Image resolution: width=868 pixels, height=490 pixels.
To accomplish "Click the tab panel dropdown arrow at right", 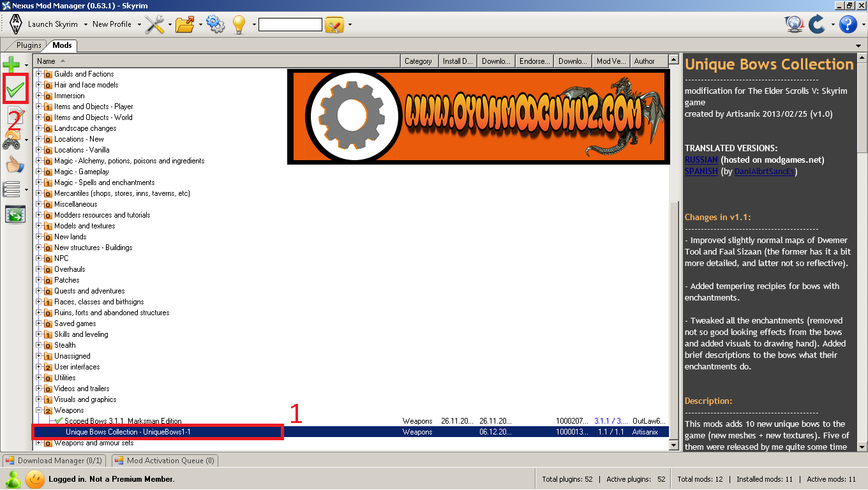I will coord(859,46).
